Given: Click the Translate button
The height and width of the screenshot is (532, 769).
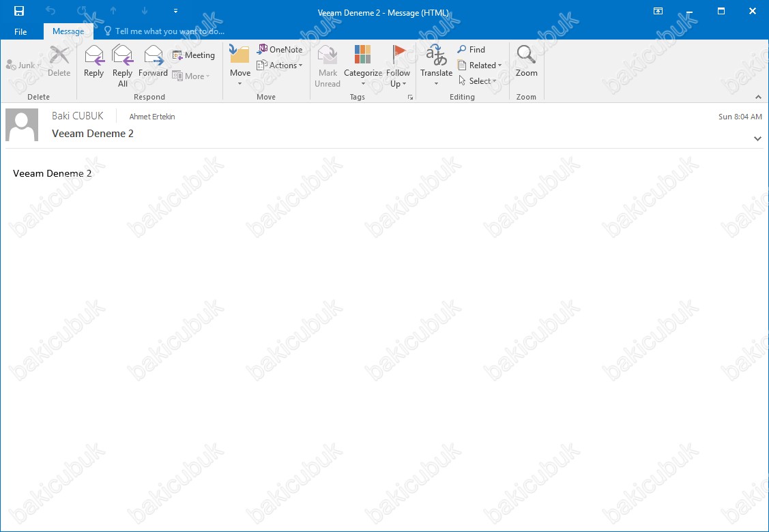Looking at the screenshot, I should click(436, 65).
